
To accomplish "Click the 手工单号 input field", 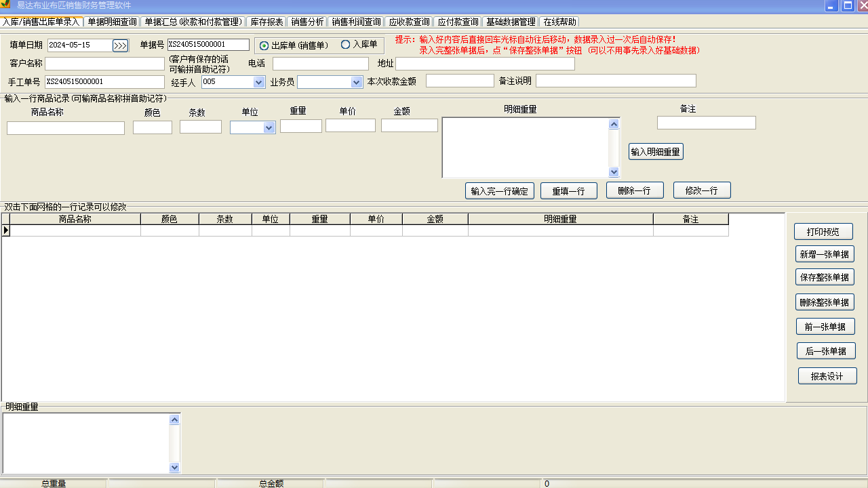I will coord(104,82).
